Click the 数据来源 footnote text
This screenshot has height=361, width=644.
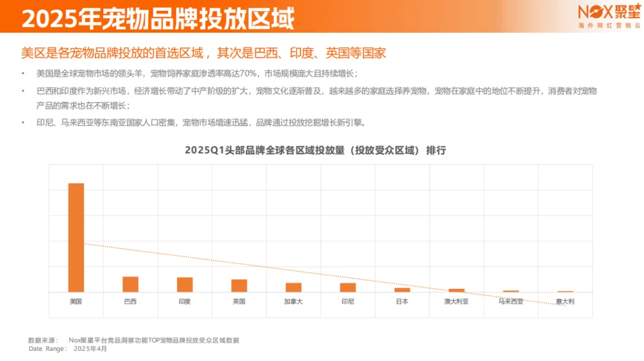(x=134, y=341)
